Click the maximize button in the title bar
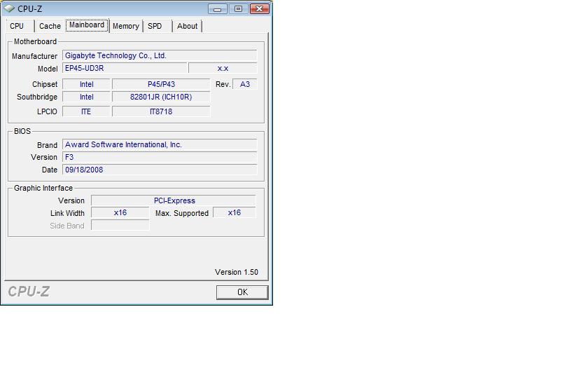This screenshot has height=368, width=588. point(238,8)
